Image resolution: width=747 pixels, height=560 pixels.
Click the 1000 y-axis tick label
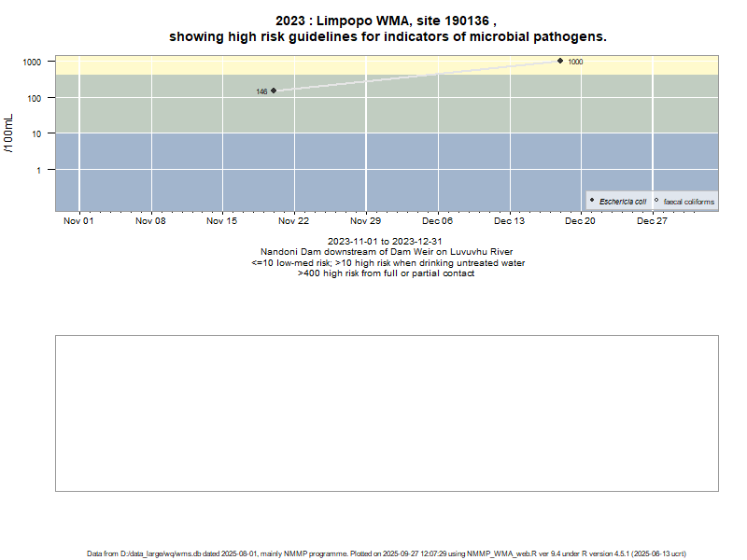tap(32, 62)
